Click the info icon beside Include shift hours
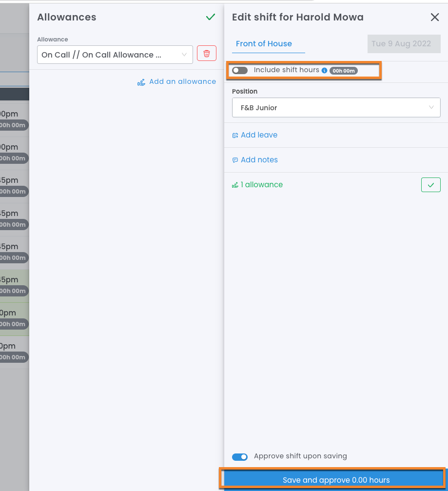The height and width of the screenshot is (491, 448). click(324, 70)
